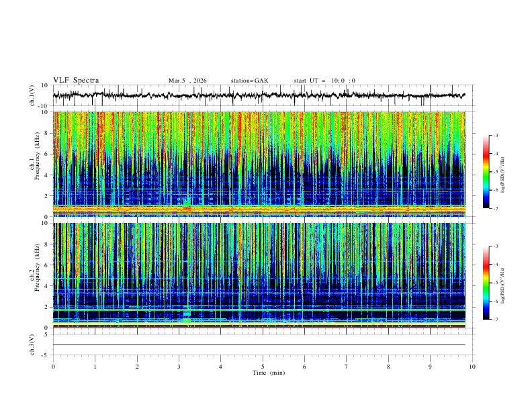Click the ch.2 color bar's log(PSD) label
532x411 pixels.
point(502,285)
